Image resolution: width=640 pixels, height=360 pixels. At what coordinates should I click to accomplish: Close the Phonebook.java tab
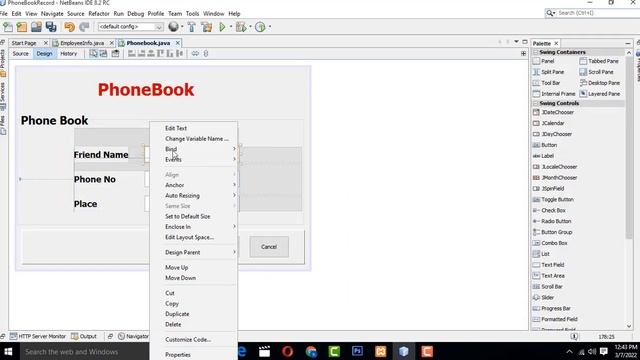click(178, 43)
